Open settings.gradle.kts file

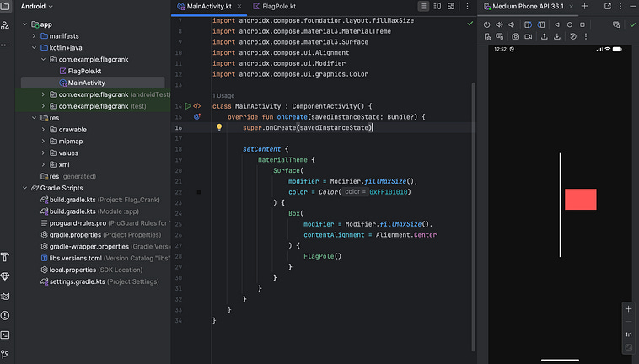pyautogui.click(x=99, y=281)
